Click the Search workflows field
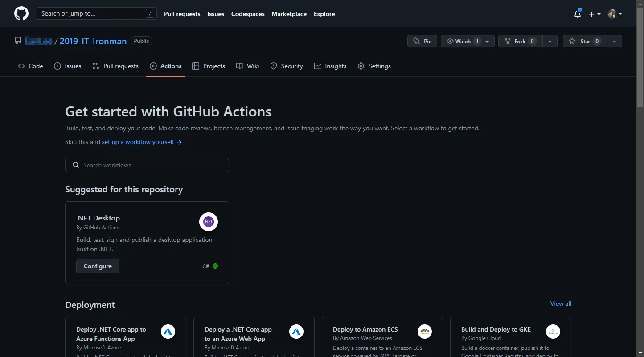 (147, 165)
